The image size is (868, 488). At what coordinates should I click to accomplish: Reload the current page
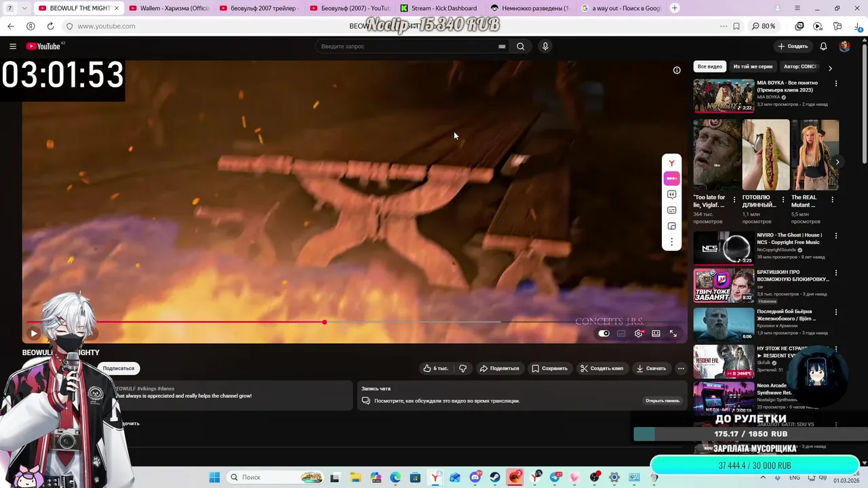(50, 26)
